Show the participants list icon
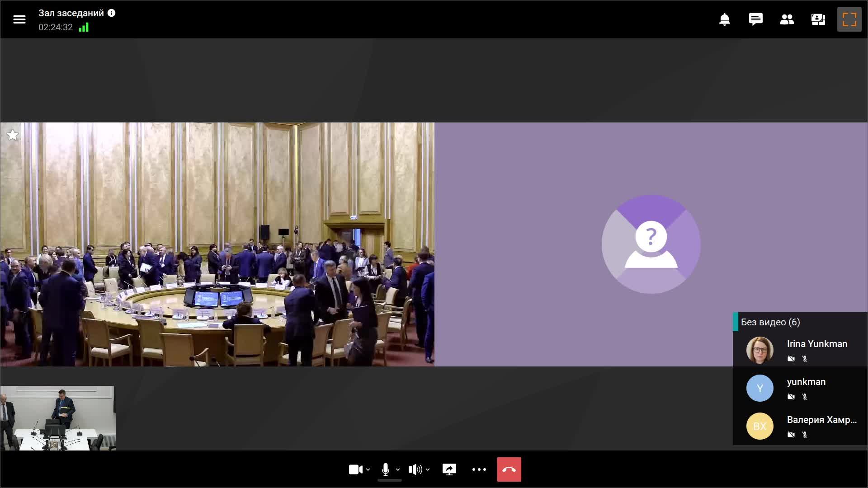868x488 pixels. click(787, 19)
